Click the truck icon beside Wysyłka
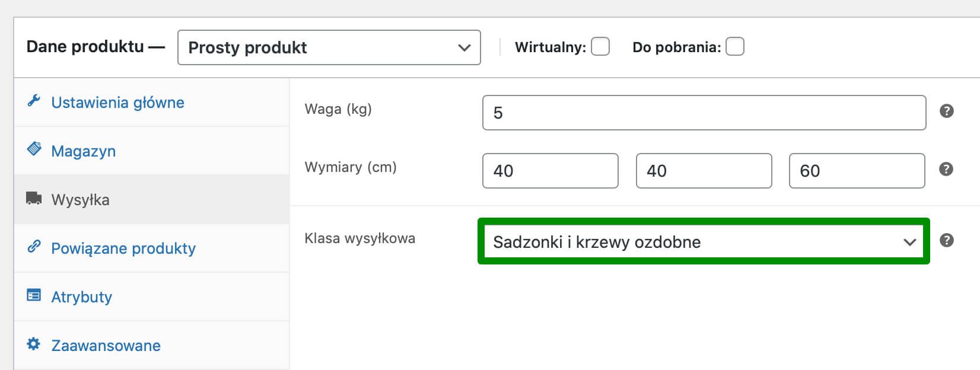 [34, 198]
